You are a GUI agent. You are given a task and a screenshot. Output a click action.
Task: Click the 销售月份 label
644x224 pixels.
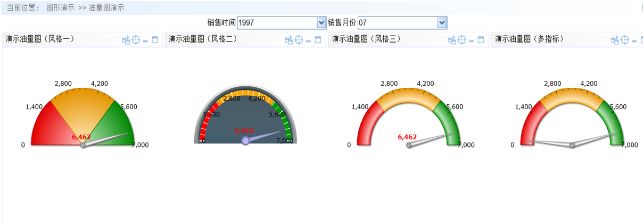point(342,23)
